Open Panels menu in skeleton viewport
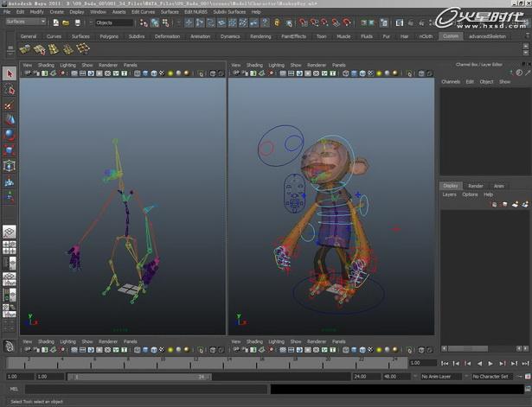532x407 pixels. click(131, 65)
